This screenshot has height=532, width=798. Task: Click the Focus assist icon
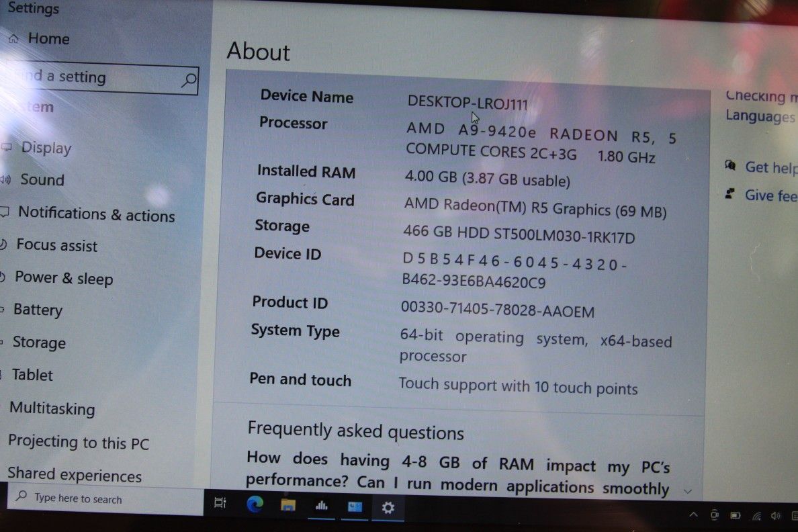(5, 246)
